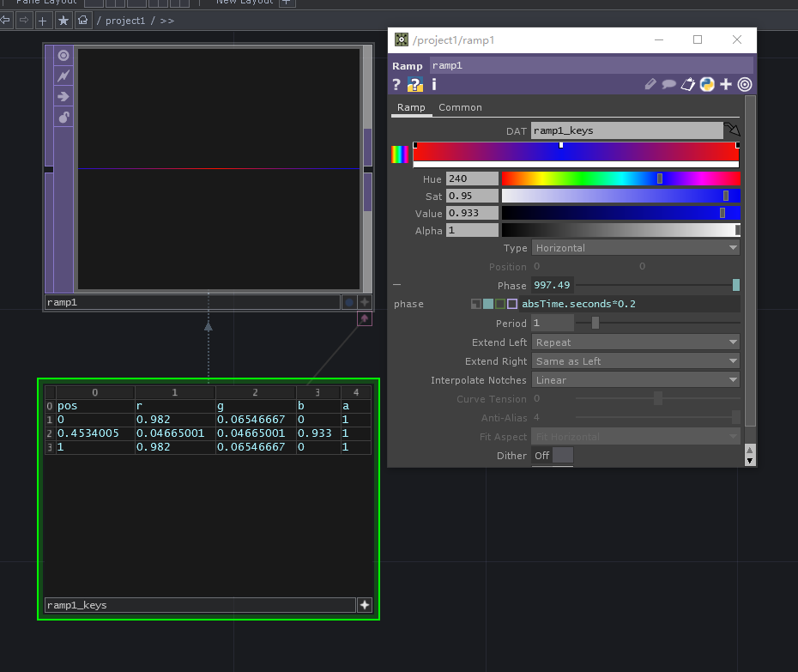The height and width of the screenshot is (672, 798).
Task: Open the comment bubble icon for ramp1
Action: tap(668, 84)
